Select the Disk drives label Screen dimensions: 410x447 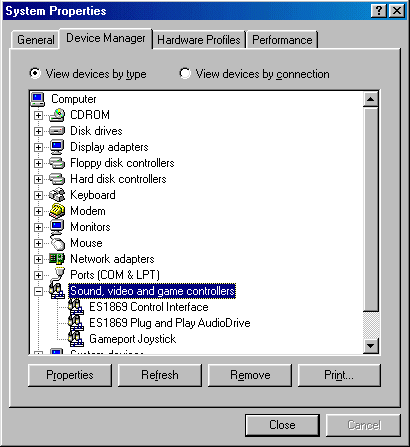tap(96, 131)
